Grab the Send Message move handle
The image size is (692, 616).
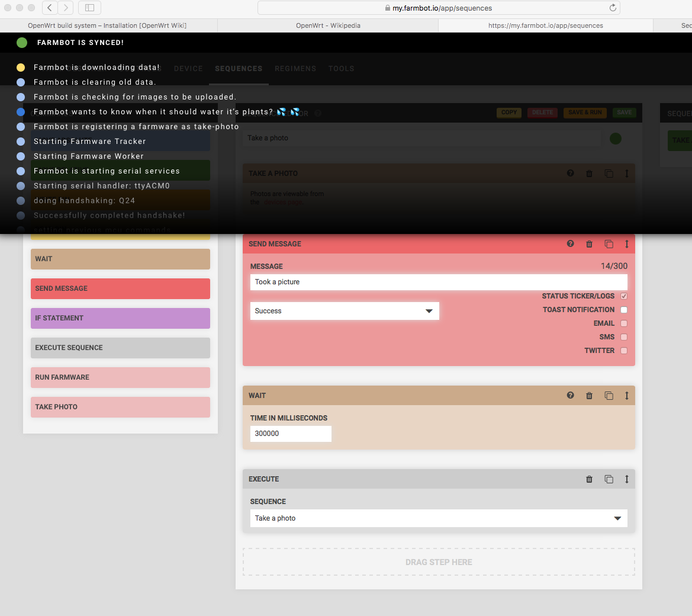[x=627, y=244]
